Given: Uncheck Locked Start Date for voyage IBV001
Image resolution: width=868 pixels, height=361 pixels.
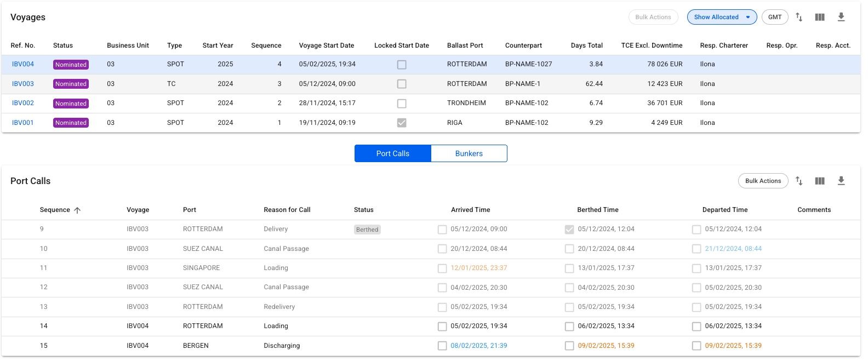Looking at the screenshot, I should [402, 123].
